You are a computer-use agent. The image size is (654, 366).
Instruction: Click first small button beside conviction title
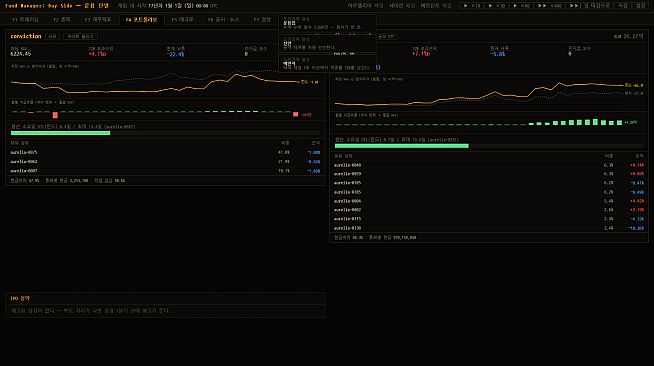coord(52,36)
